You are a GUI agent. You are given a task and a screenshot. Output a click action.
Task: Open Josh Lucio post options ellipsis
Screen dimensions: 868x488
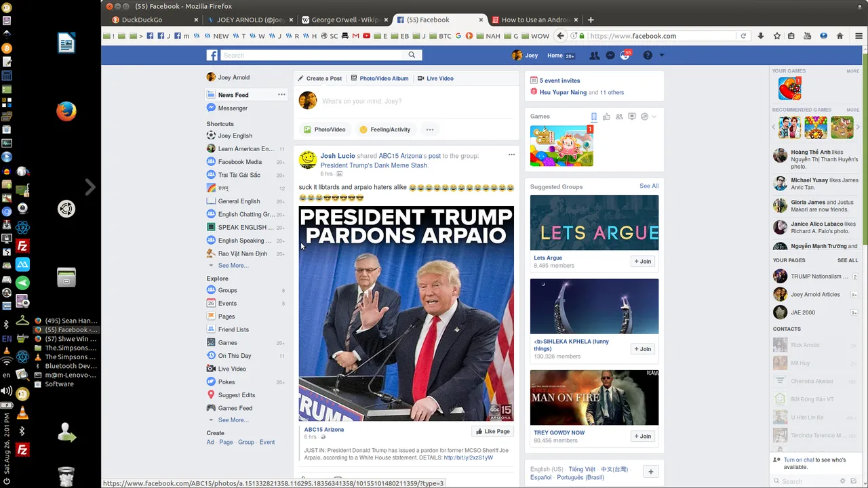coord(511,155)
